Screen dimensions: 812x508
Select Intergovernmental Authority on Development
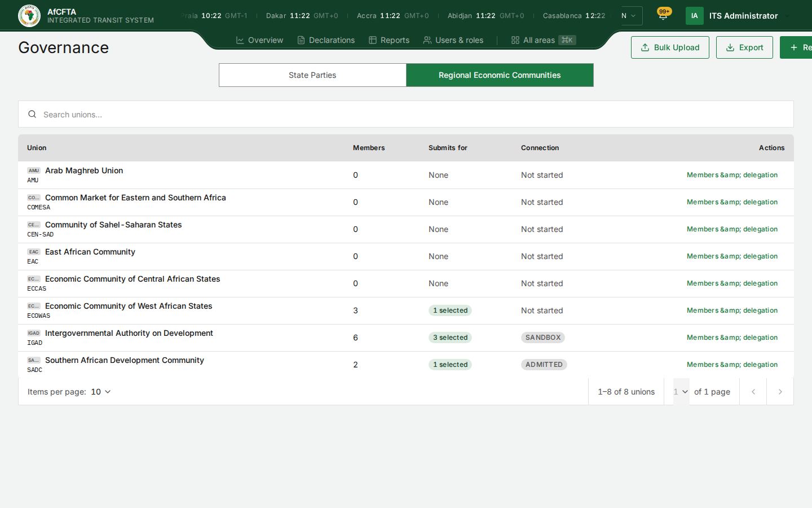click(x=129, y=333)
